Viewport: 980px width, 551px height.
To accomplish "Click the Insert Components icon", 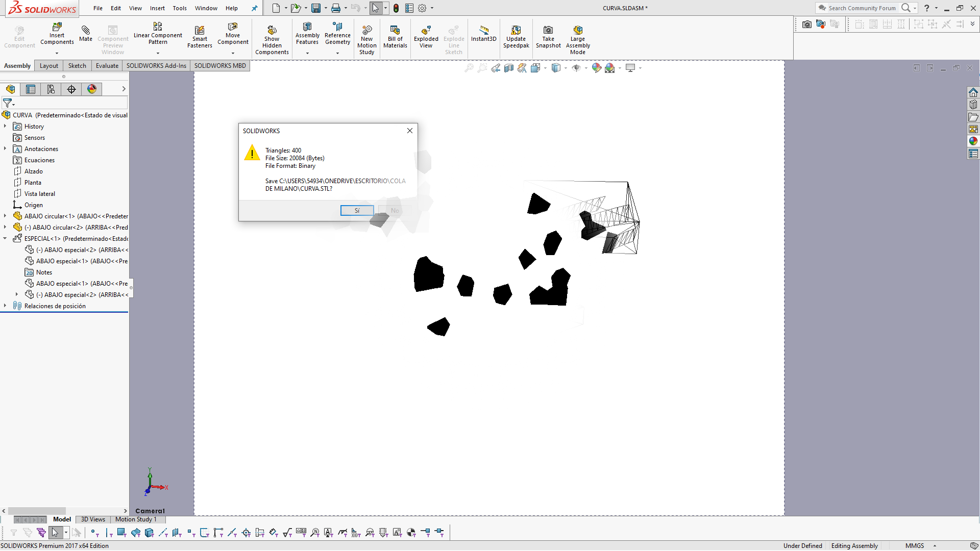I will pyautogui.click(x=57, y=27).
